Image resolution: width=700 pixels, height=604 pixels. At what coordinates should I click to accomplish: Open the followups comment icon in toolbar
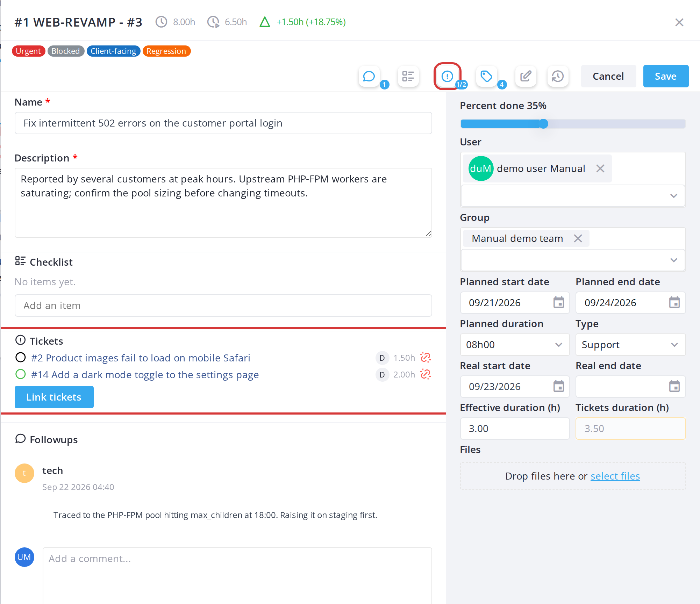click(369, 76)
